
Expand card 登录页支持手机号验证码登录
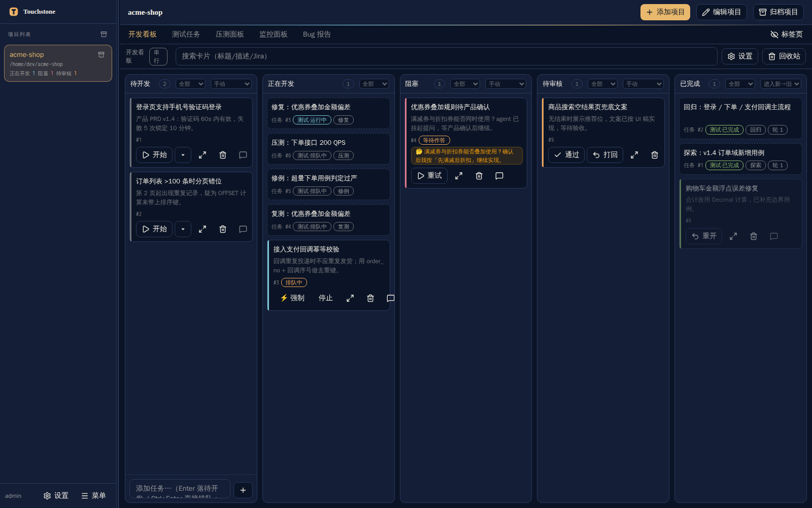tap(202, 155)
